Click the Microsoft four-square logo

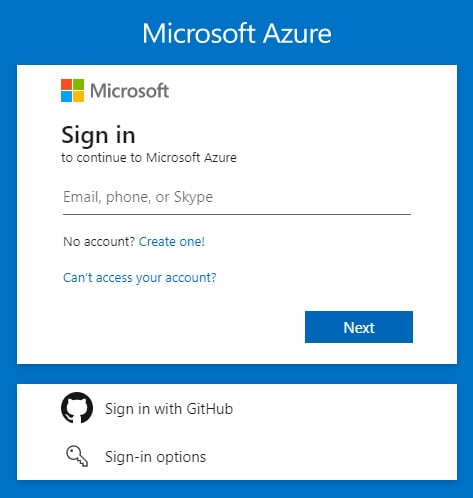pyautogui.click(x=72, y=90)
